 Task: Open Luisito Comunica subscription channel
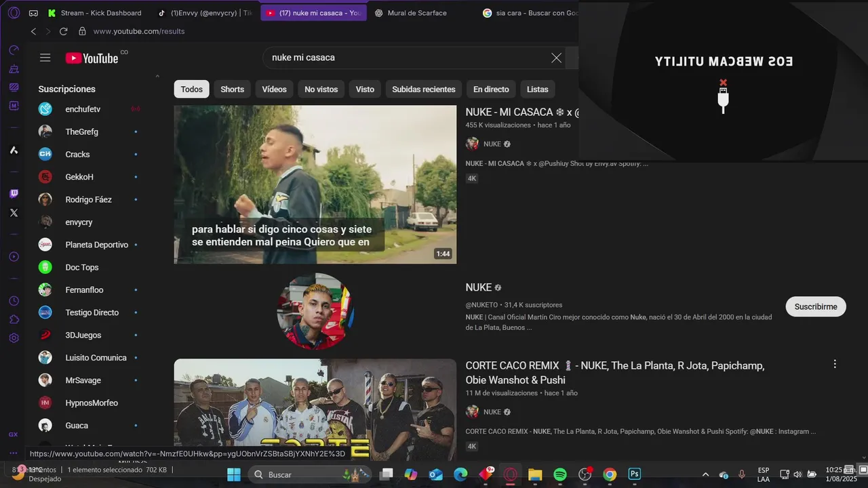tap(96, 358)
